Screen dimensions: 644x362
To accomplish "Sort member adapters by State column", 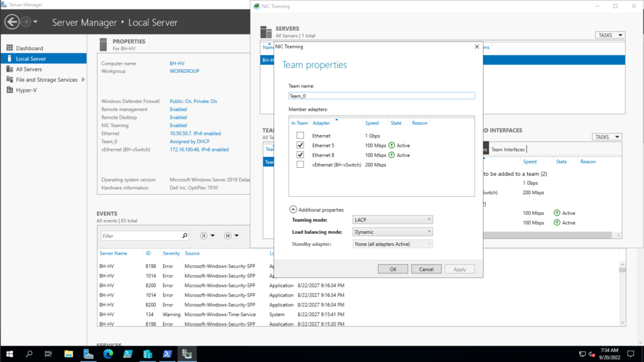I will pyautogui.click(x=396, y=123).
